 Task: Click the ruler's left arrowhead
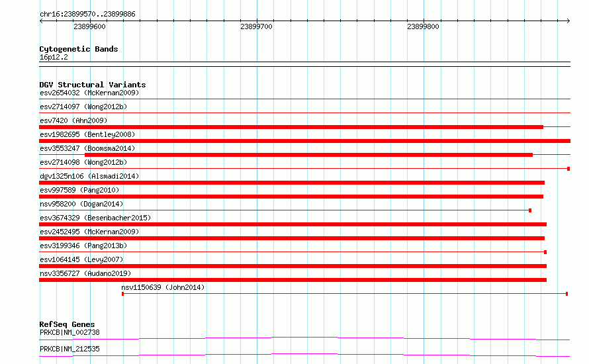[x=41, y=21]
